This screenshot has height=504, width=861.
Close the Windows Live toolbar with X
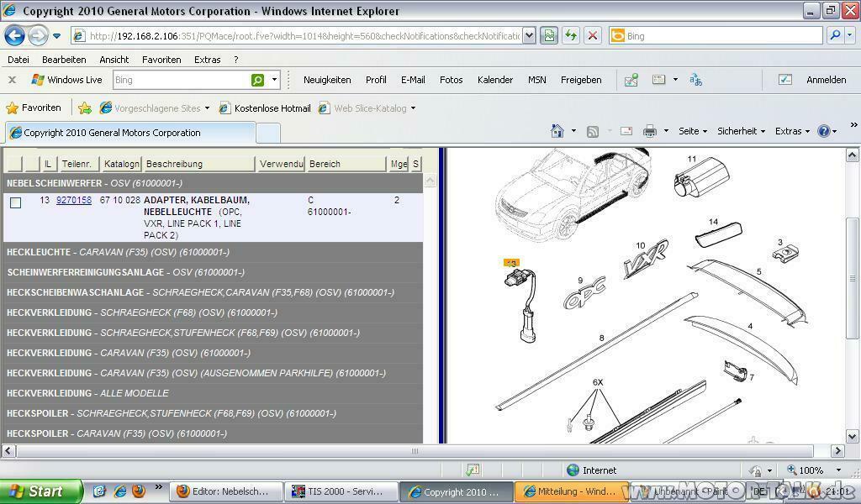[x=12, y=80]
